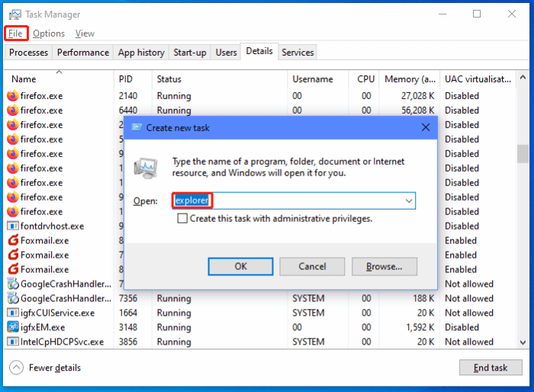Sort by the CPU column header
The width and height of the screenshot is (534, 392).
364,79
